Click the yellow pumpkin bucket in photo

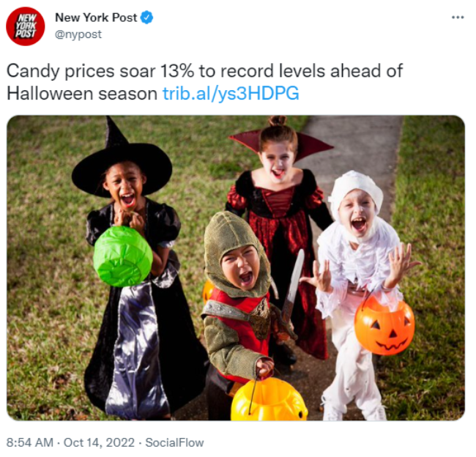[x=269, y=399]
